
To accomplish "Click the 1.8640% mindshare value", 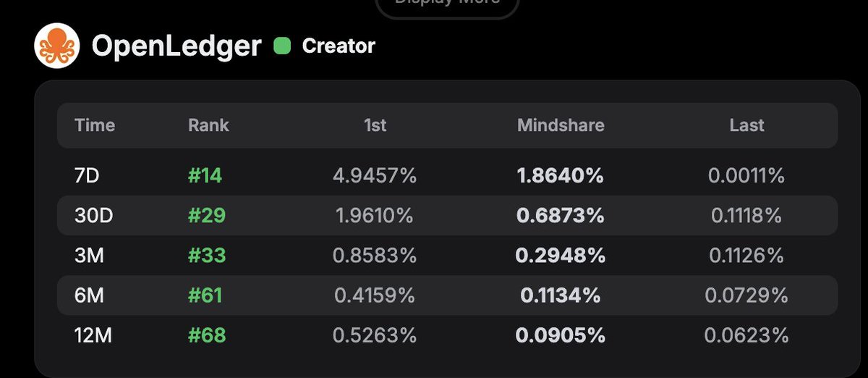I will coord(561,175).
